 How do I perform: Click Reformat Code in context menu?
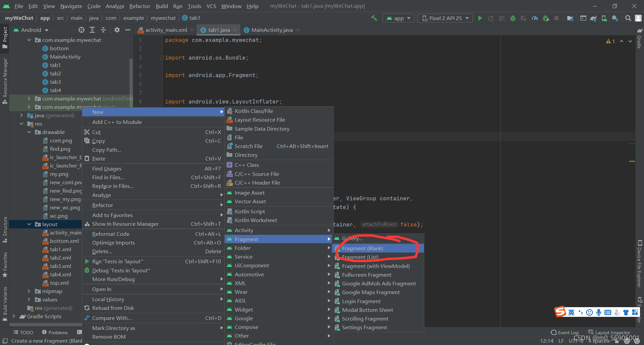tap(153, 234)
